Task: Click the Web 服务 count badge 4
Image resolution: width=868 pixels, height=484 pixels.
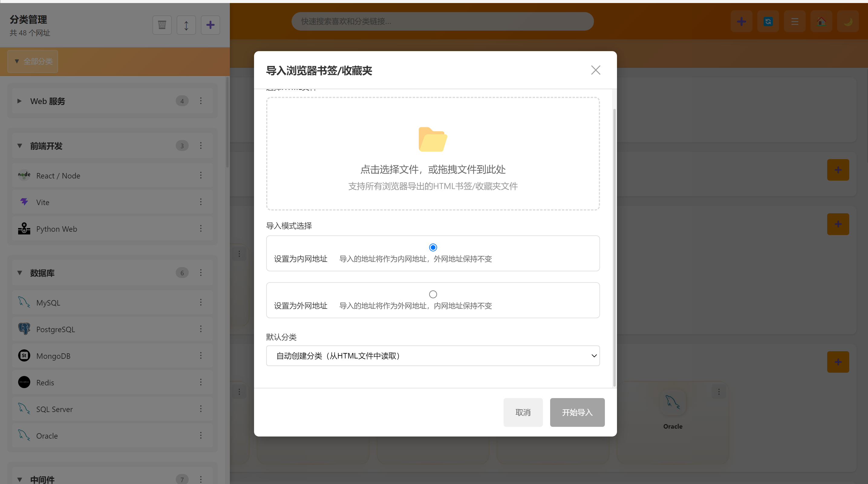Action: coord(182,101)
